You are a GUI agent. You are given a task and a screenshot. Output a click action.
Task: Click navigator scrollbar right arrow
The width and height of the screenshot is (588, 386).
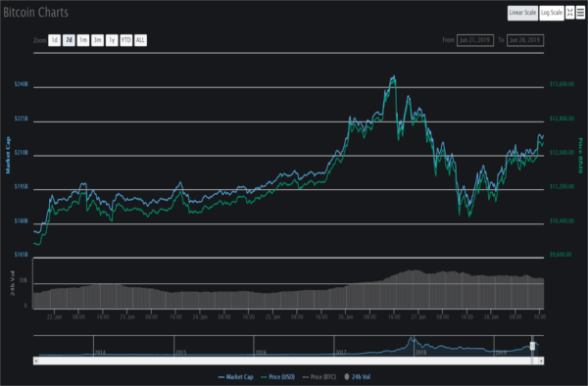541,361
